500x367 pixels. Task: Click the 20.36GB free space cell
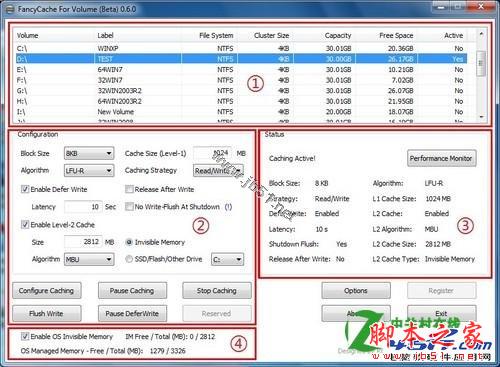[x=400, y=48]
